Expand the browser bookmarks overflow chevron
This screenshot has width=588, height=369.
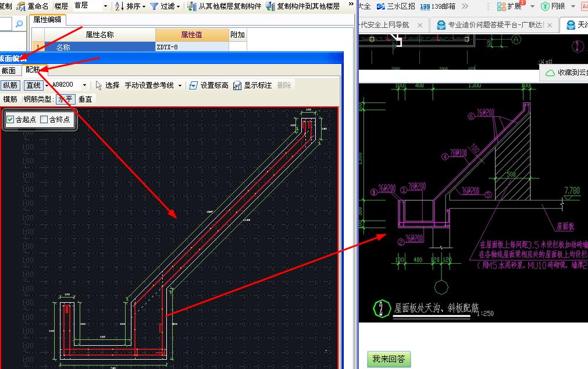(465, 6)
